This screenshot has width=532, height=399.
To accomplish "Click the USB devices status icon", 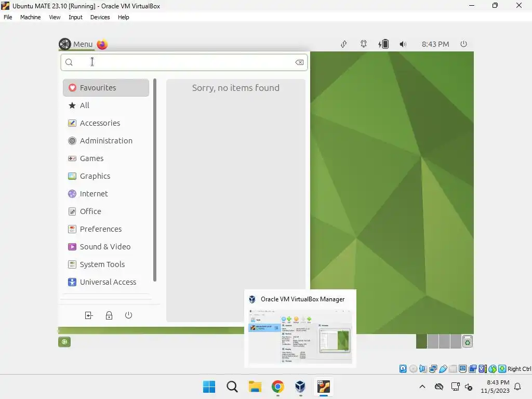I will (x=443, y=369).
